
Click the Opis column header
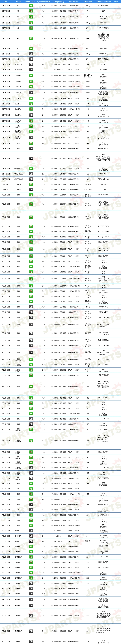(116, 2)
